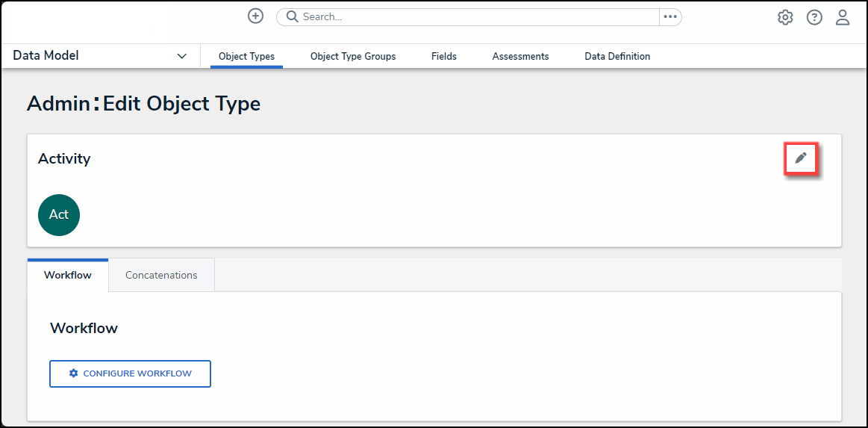Switch to the Object Types tab
This screenshot has height=428, width=868.
(246, 56)
